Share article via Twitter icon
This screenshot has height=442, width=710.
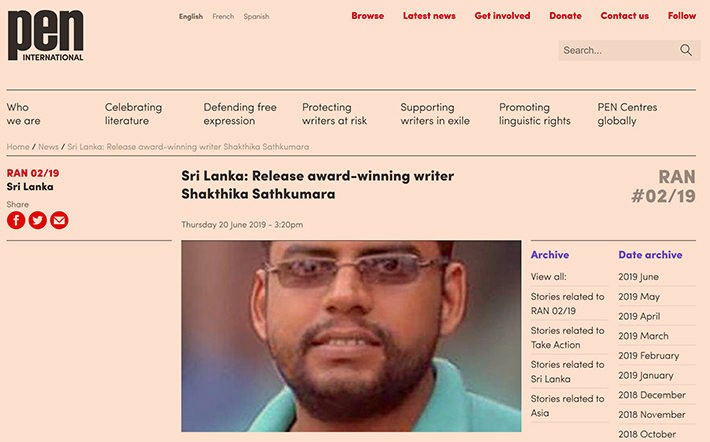click(x=38, y=221)
